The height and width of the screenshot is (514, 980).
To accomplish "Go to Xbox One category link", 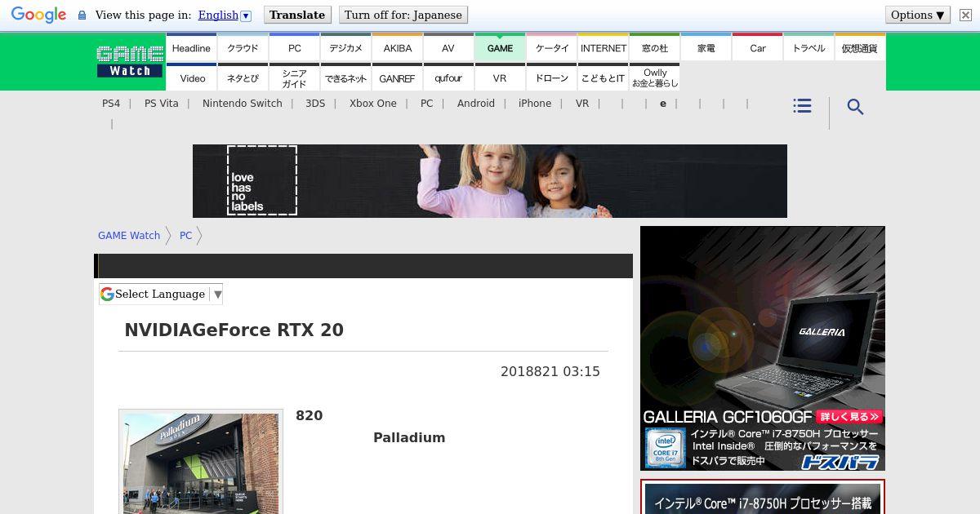I will [373, 104].
